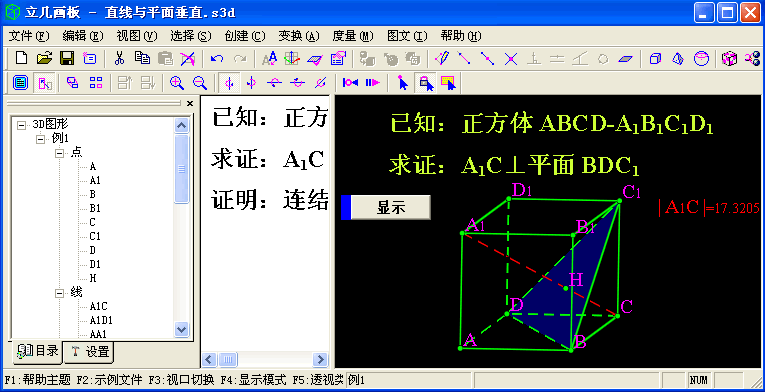765x392 pixels.
Task: Collapse the 线 group in tree
Action: click(x=60, y=293)
